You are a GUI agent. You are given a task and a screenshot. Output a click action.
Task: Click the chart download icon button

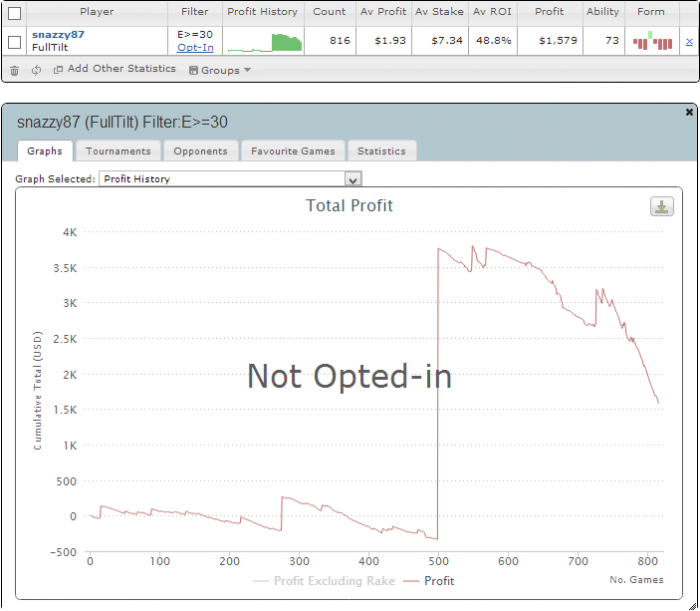point(662,207)
